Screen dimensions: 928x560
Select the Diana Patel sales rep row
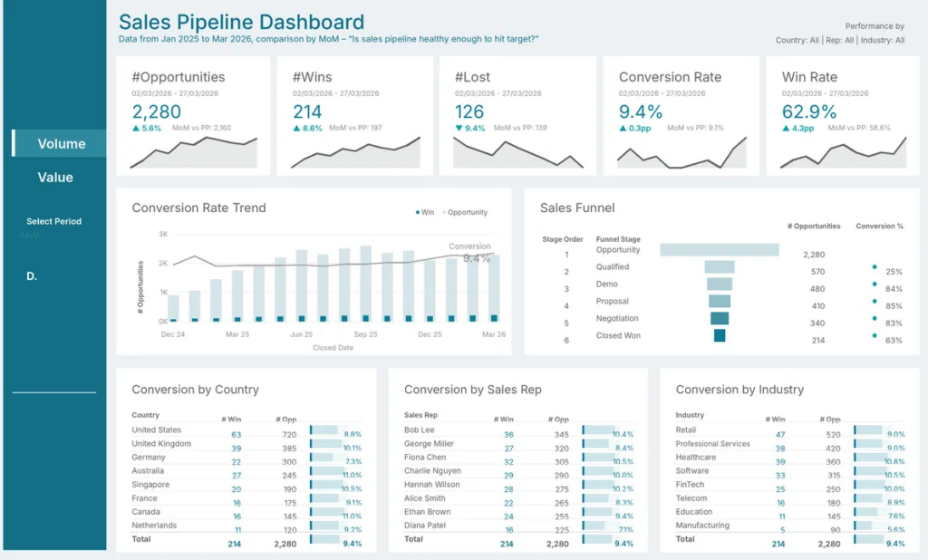coord(519,526)
